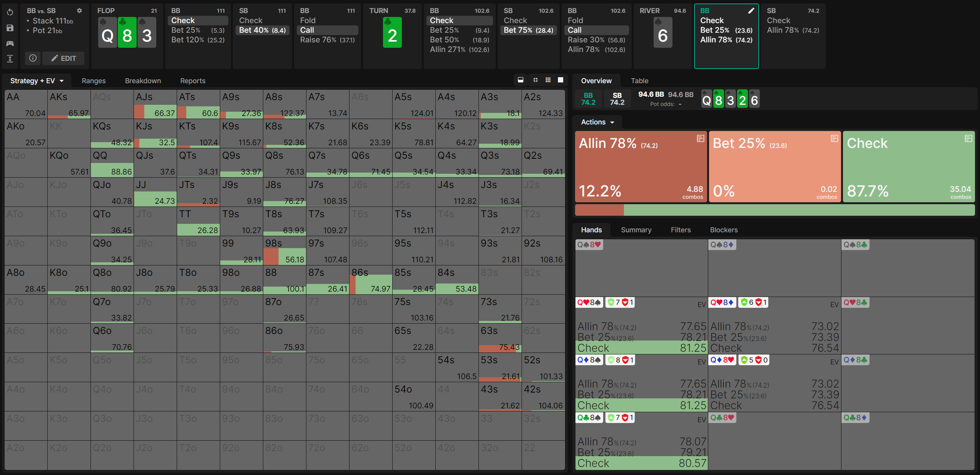Click the reset/undo arrow icon in left sidebar

pyautogui.click(x=10, y=12)
